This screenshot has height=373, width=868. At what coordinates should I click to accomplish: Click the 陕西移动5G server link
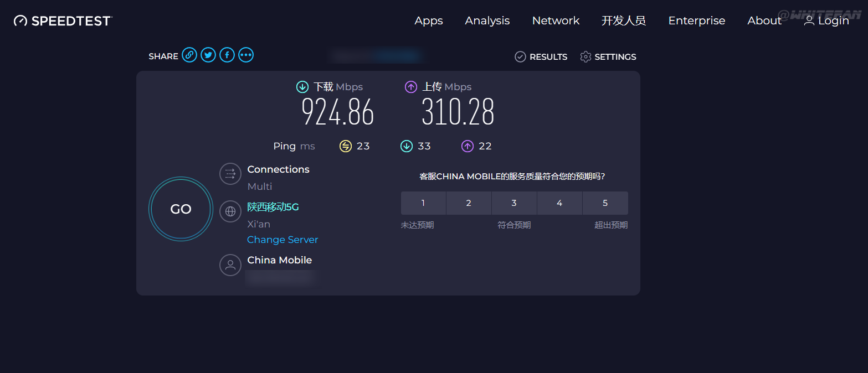(273, 207)
